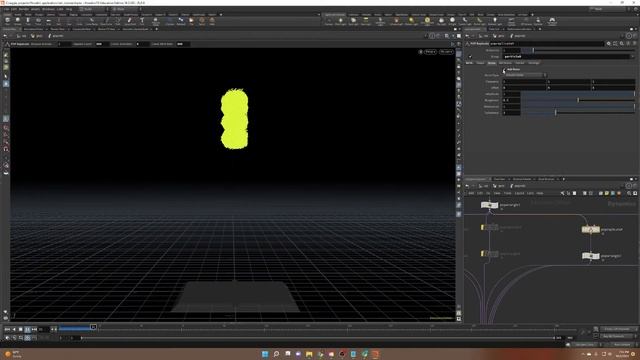Expand shelf tab options with the plus arrow
Viewport: 640px width, 360px height.
pyautogui.click(x=221, y=15)
